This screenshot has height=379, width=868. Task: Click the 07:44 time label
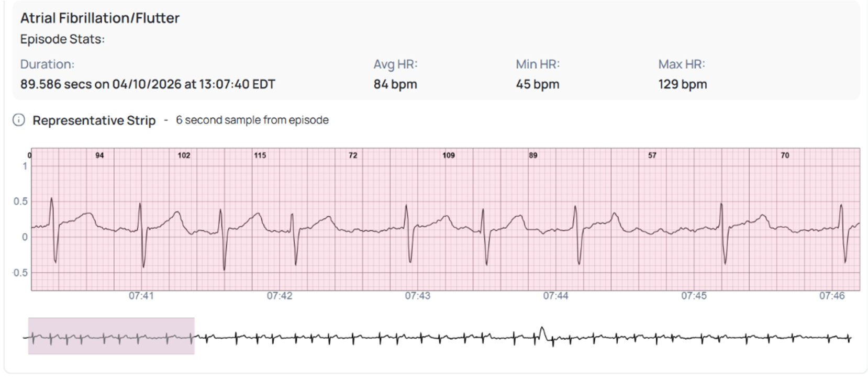click(555, 296)
